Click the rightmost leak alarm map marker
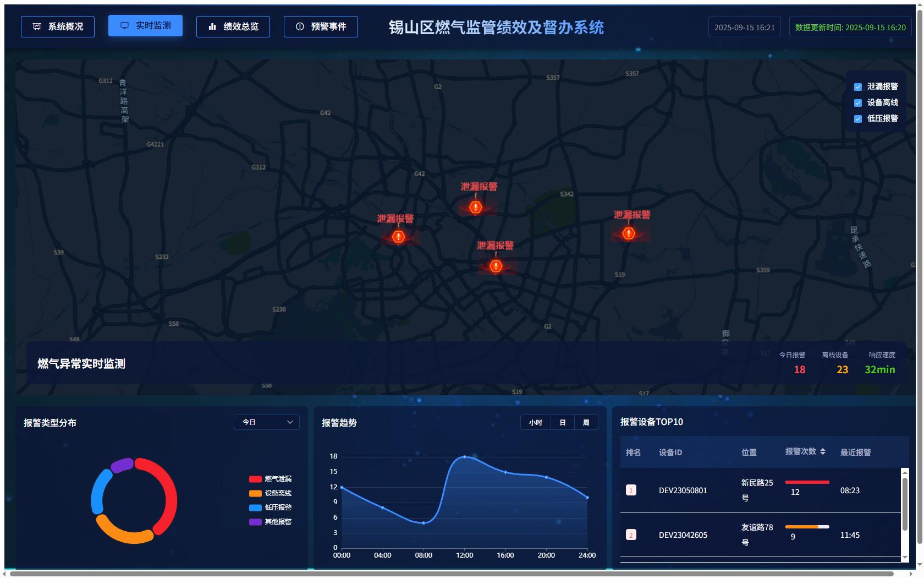Image resolution: width=924 pixels, height=578 pixels. pos(629,233)
